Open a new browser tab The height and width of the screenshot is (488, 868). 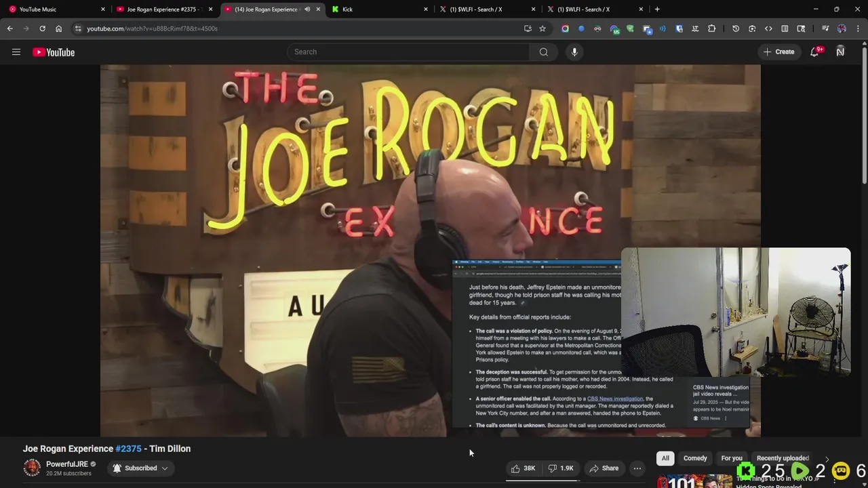point(657,9)
